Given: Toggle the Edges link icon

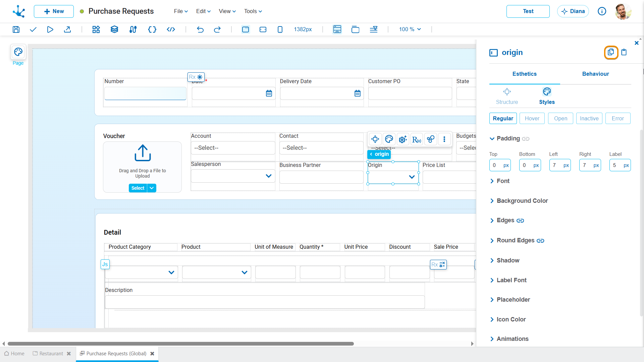Looking at the screenshot, I should coord(520,221).
